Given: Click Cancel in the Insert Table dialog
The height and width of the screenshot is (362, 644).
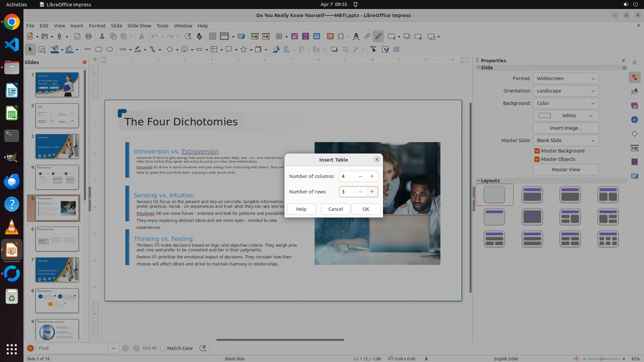Looking at the screenshot, I should pos(335,209).
